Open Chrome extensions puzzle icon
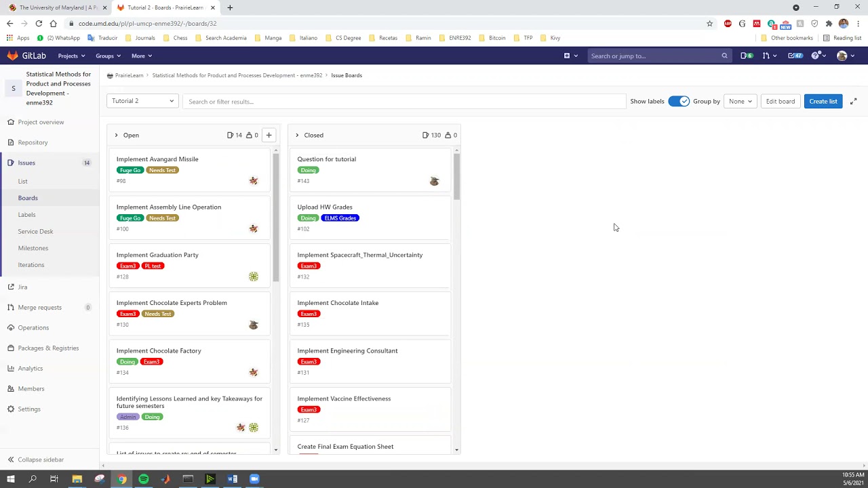The width and height of the screenshot is (868, 488). coord(829,23)
